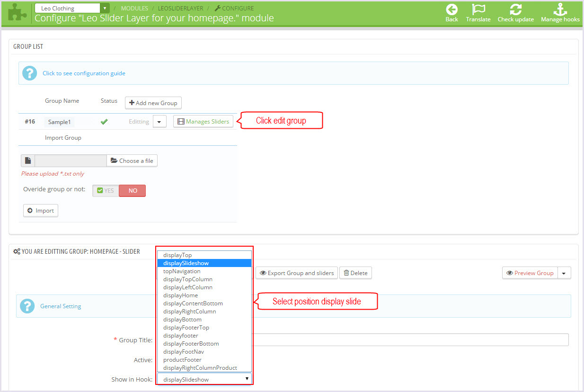Click the file icon beside upload field
This screenshot has width=584, height=392.
[x=28, y=161]
